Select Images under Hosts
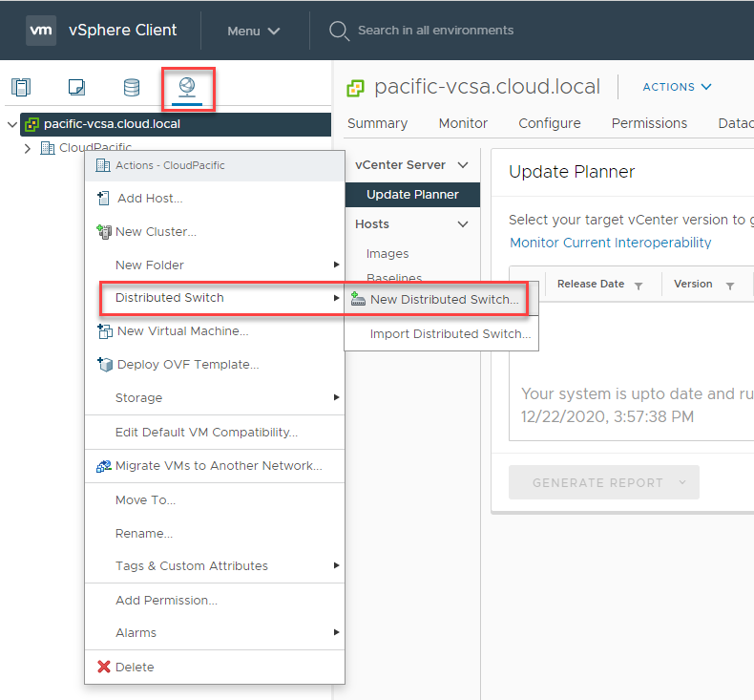Screen dimensions: 754x700 (x=387, y=253)
